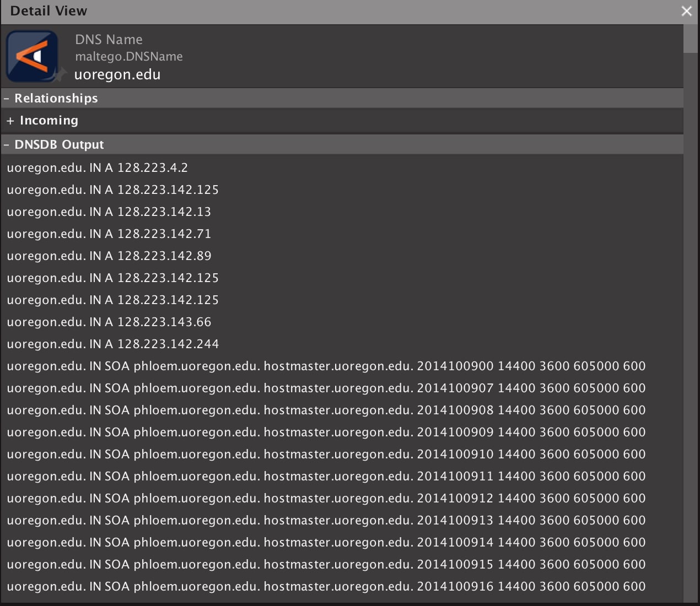This screenshot has width=700, height=606.
Task: Select SOA record with serial 2014100909
Action: click(326, 432)
